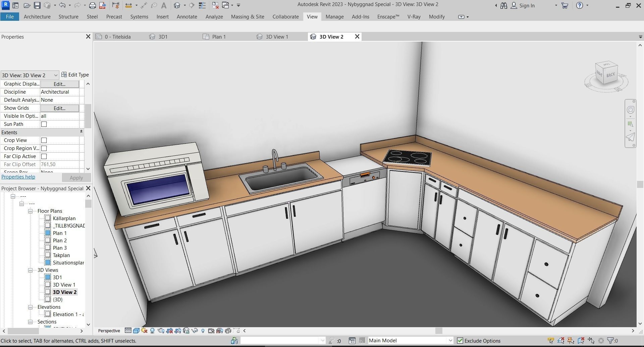Collapse the Sections tree node

pos(30,322)
